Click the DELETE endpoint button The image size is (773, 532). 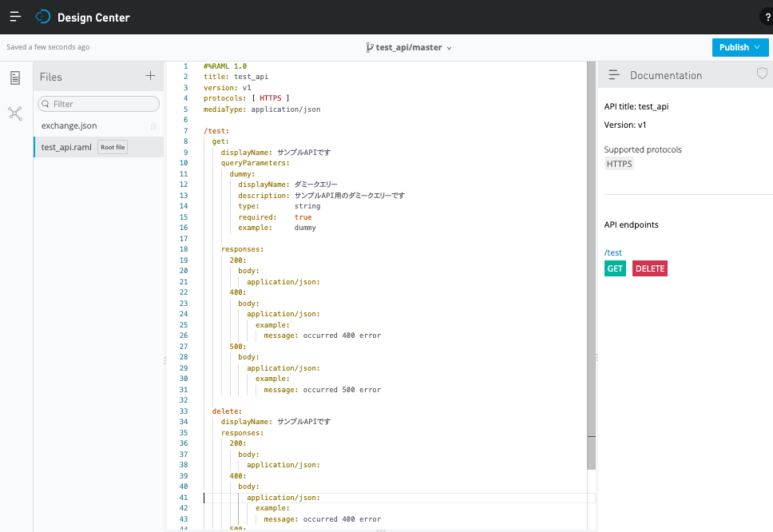point(649,268)
